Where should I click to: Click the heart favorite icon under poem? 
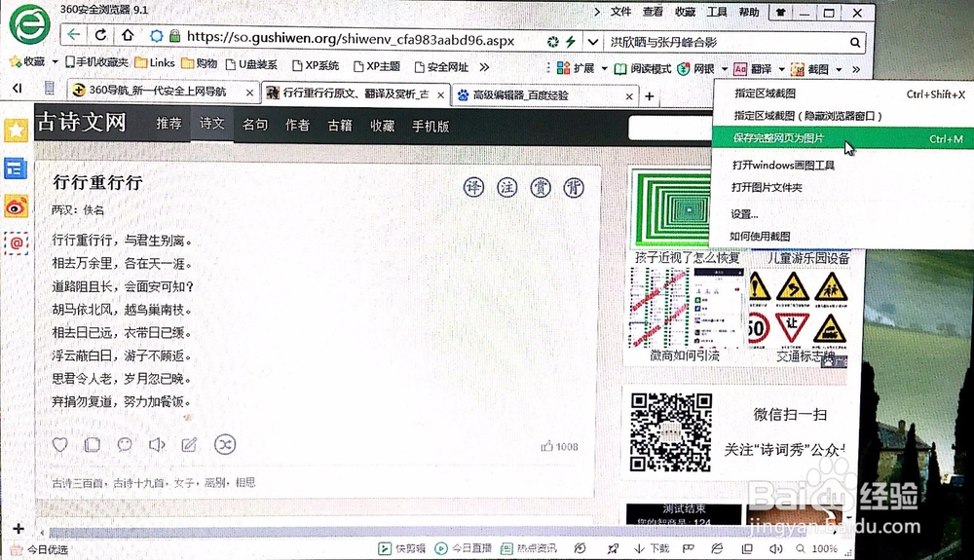click(59, 444)
